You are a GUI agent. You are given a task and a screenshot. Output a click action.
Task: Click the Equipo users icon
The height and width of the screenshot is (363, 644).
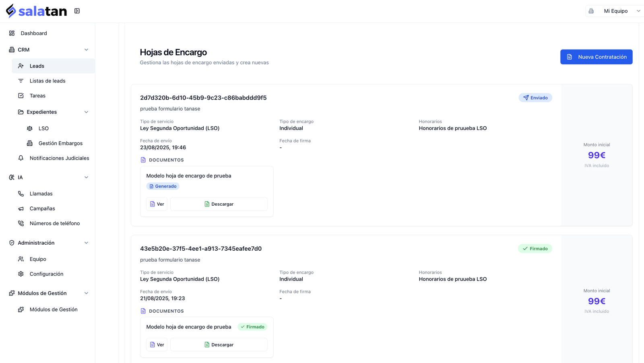[x=21, y=259]
